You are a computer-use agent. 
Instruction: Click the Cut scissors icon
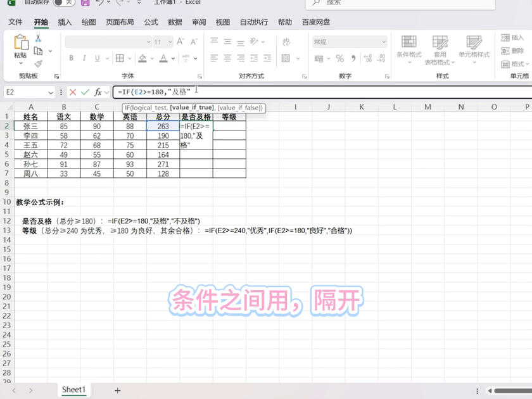click(38, 38)
